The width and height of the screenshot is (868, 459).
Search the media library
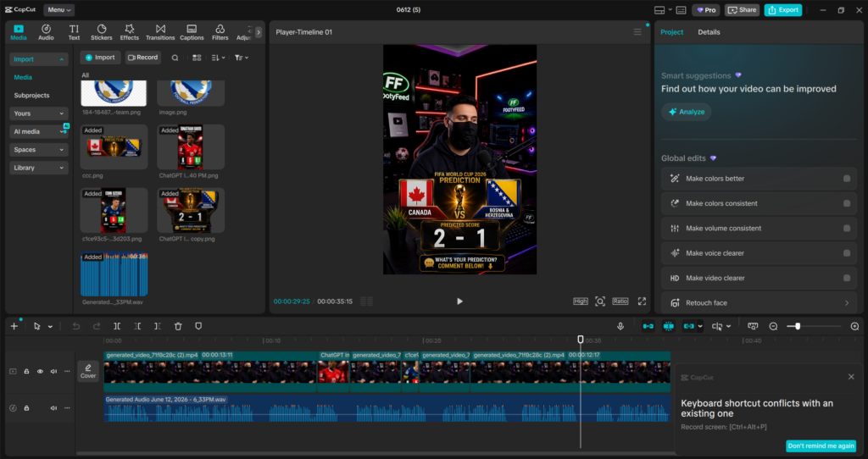coord(175,58)
